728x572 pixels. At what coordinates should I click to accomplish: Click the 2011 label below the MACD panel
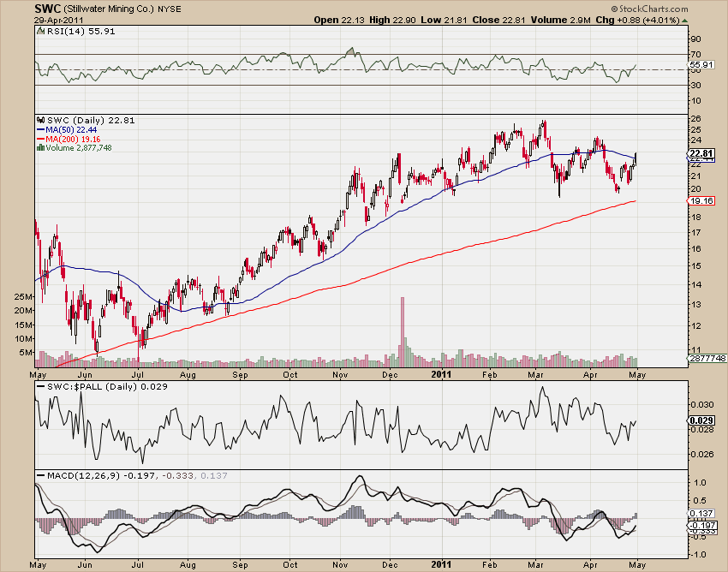tap(441, 565)
